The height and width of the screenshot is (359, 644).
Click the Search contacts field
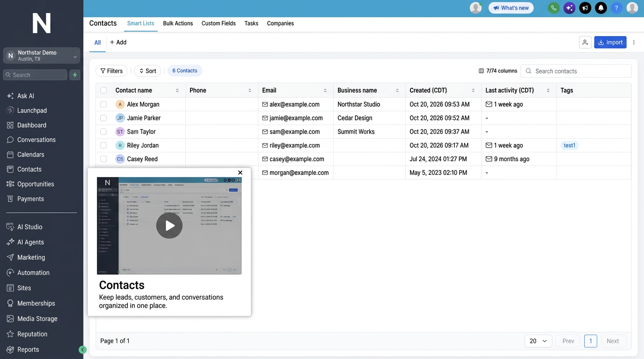[x=576, y=71]
